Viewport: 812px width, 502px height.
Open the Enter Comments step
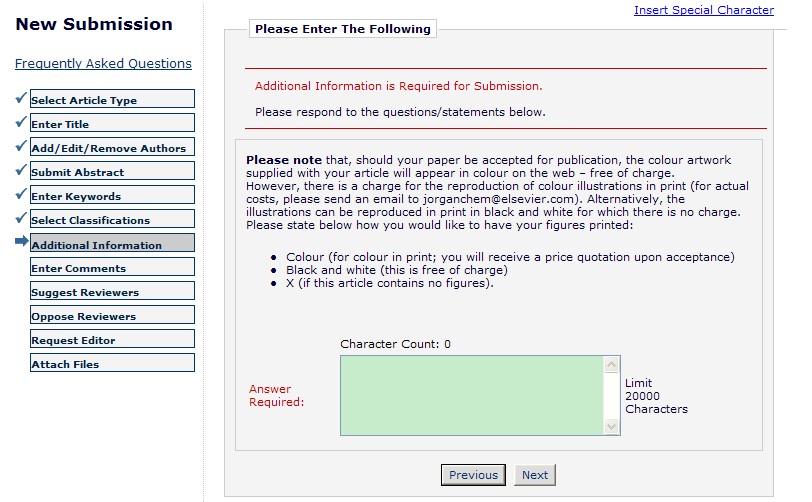tap(111, 267)
